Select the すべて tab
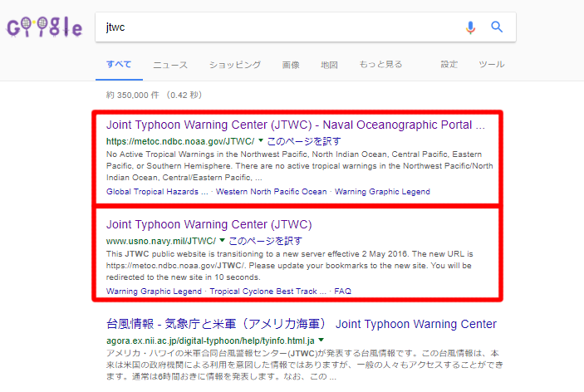 (119, 65)
